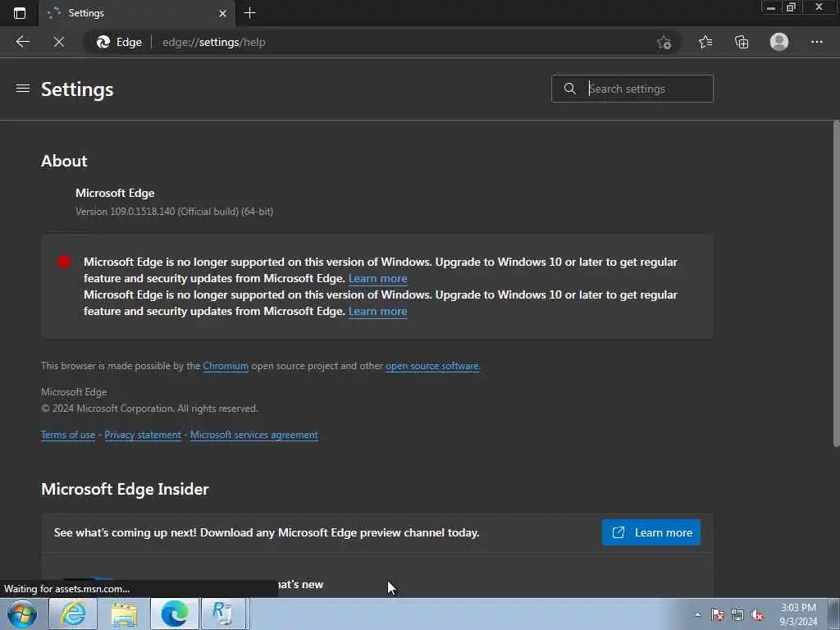Screen dimensions: 840x630
Task: Stop loading the page
Action: click(59, 42)
